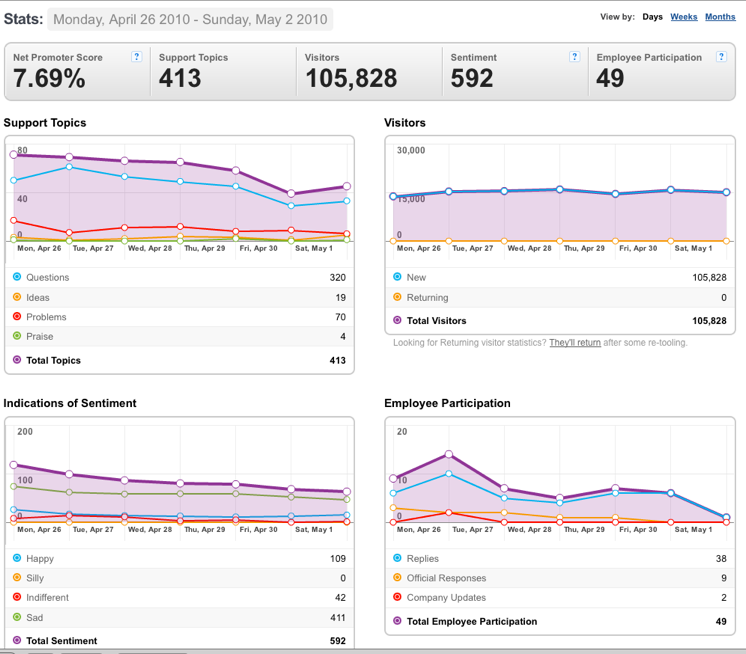Screen dimensions: 746x654
Task: Click the Sad sentiment legend marker
Action: [x=17, y=617]
